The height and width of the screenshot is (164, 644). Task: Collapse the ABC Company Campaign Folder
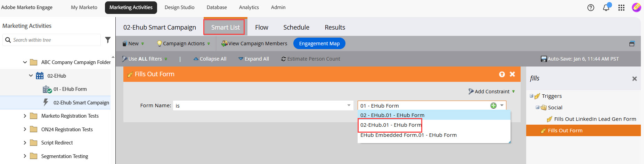(x=25, y=62)
